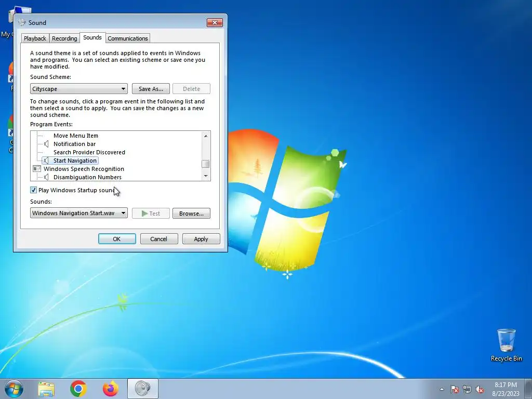The width and height of the screenshot is (532, 399).
Task: Launch Firefox from the taskbar
Action: (x=111, y=389)
